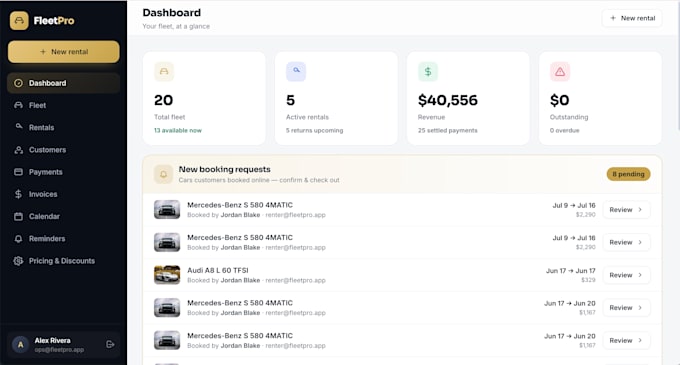Click the $329 price under Audi booking

pyautogui.click(x=588, y=280)
